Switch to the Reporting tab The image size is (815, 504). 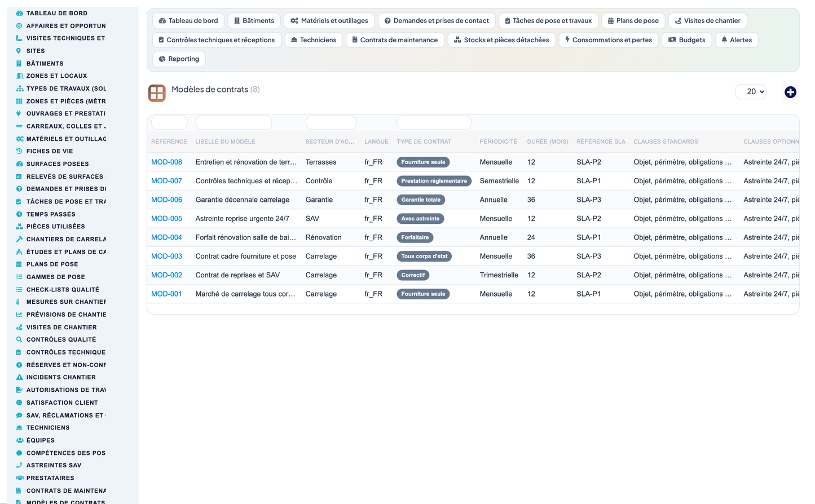(x=179, y=59)
